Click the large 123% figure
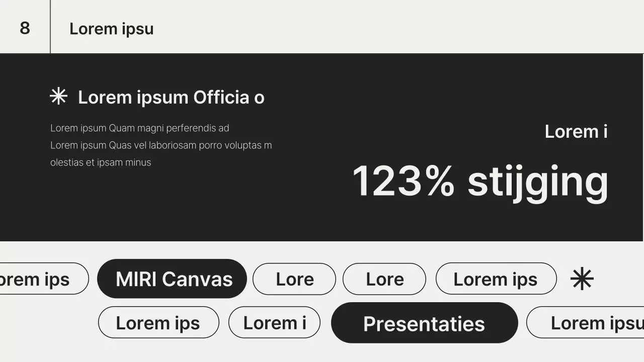The height and width of the screenshot is (362, 644). pos(404,181)
